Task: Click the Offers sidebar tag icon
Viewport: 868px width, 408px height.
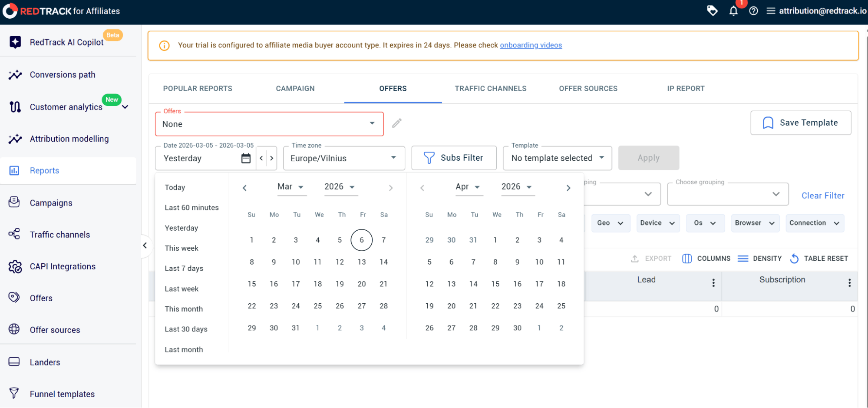Action: point(14,298)
